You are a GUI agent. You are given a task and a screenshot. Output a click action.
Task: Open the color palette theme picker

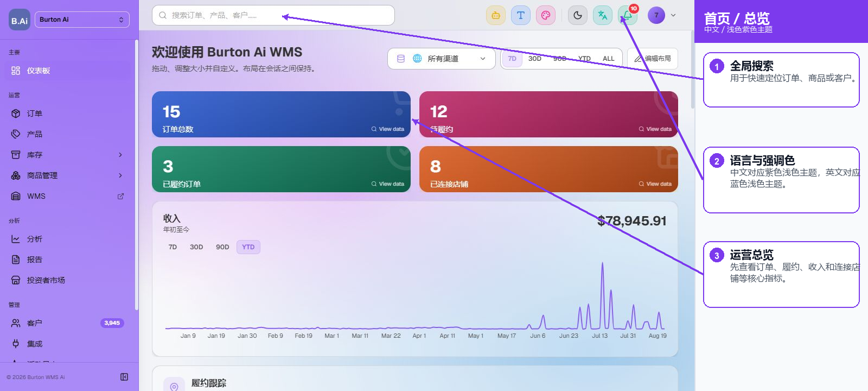click(546, 15)
